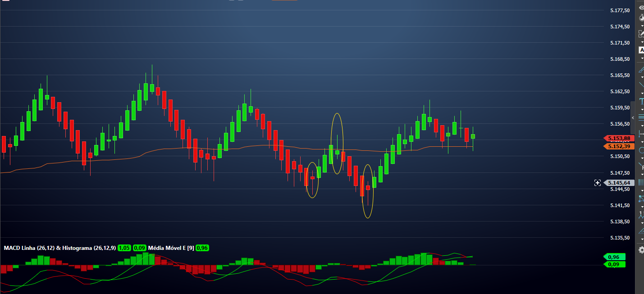
Task: Select the polygon nodes pattern tool
Action: click(641, 199)
